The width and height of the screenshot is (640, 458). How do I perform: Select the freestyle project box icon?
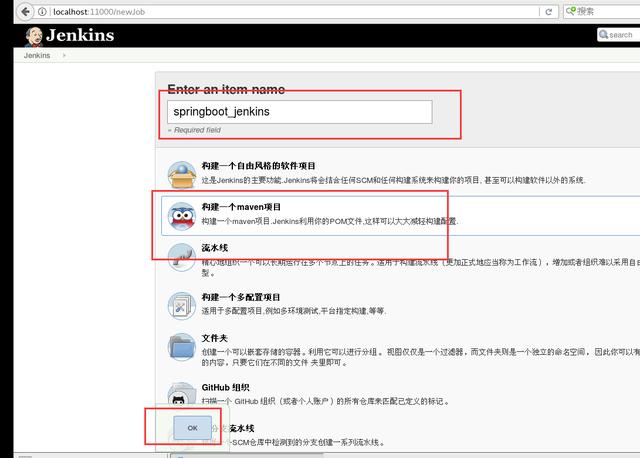182,174
